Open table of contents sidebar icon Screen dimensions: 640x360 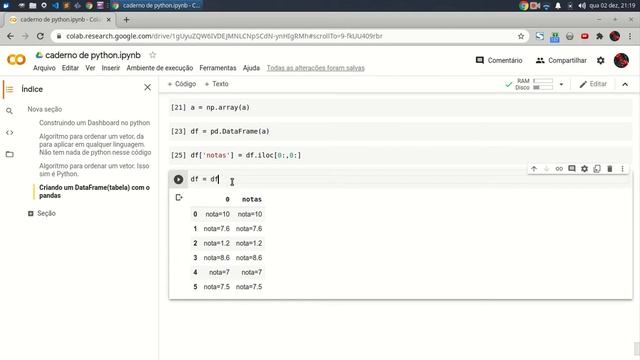click(9, 89)
